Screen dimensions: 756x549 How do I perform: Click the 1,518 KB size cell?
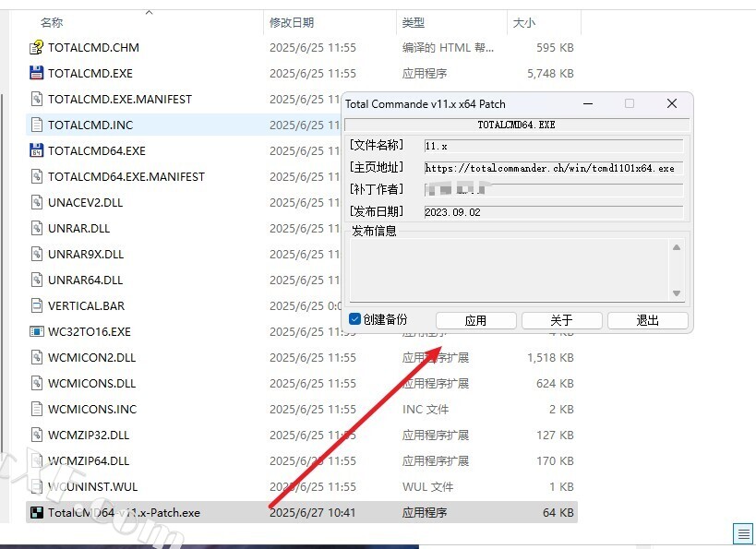point(550,358)
